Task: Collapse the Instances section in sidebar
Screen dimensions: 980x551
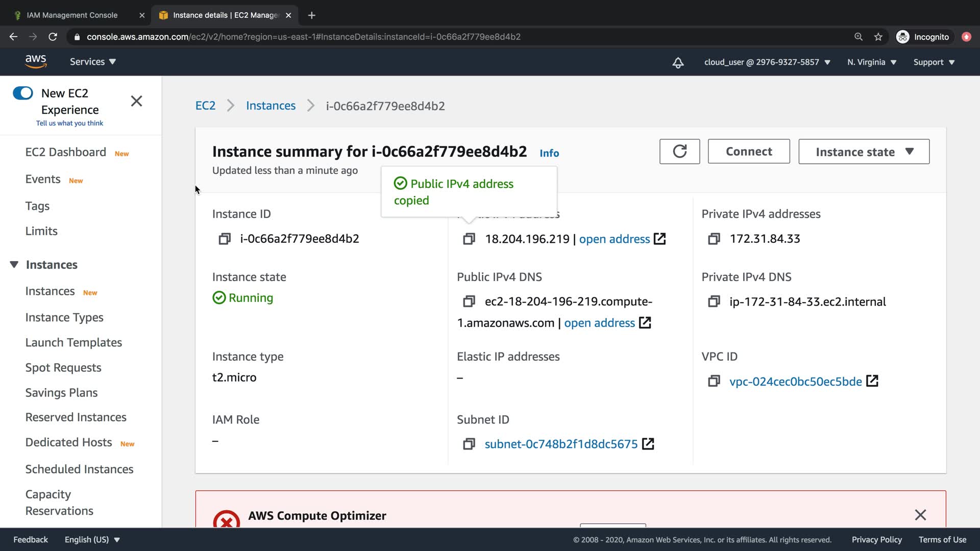Action: point(14,264)
